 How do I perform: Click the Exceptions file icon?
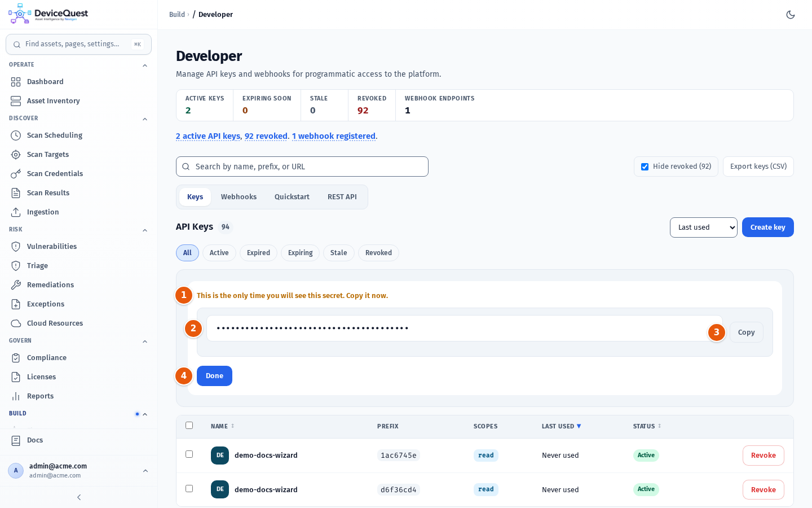click(x=16, y=304)
